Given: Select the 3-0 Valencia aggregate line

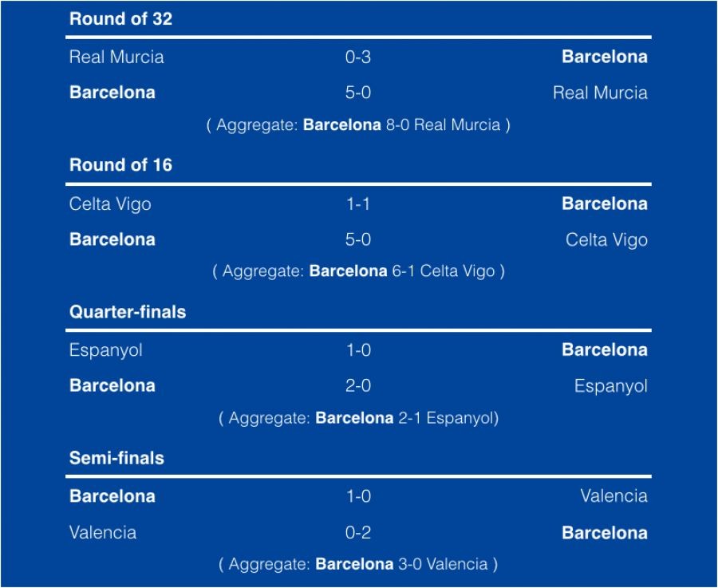Looking at the screenshot, I should point(358,565).
